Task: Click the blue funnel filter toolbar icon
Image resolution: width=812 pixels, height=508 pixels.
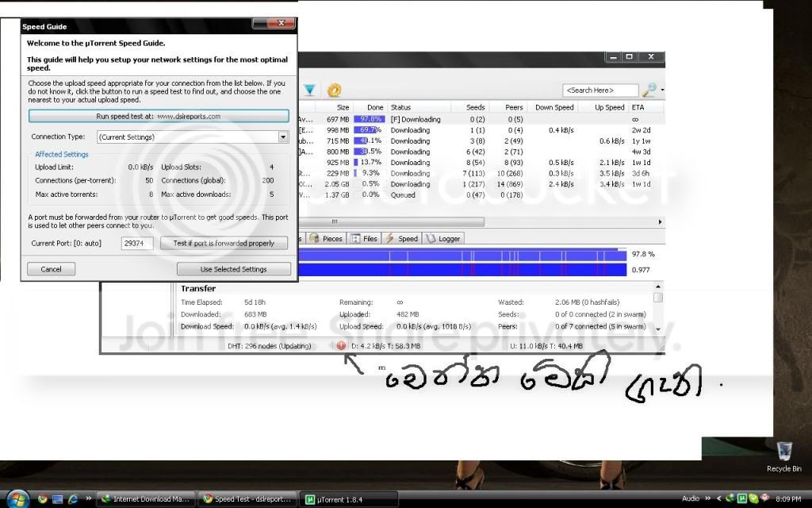Action: (x=310, y=90)
